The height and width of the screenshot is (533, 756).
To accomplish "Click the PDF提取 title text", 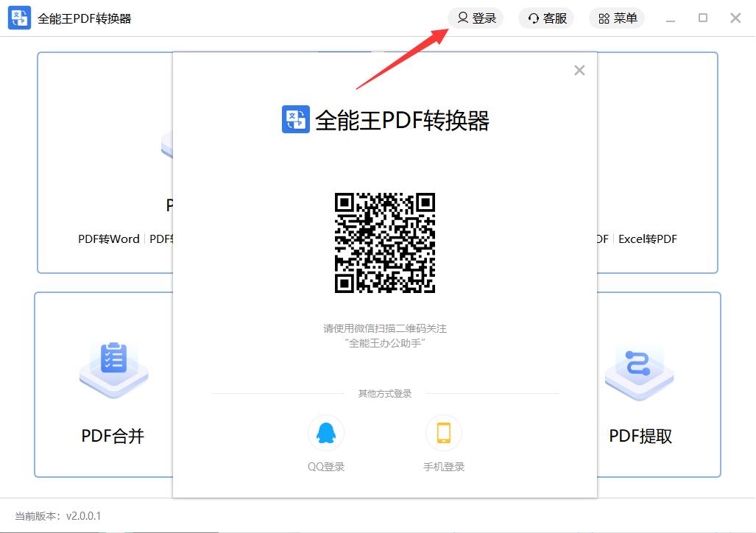I will click(640, 436).
